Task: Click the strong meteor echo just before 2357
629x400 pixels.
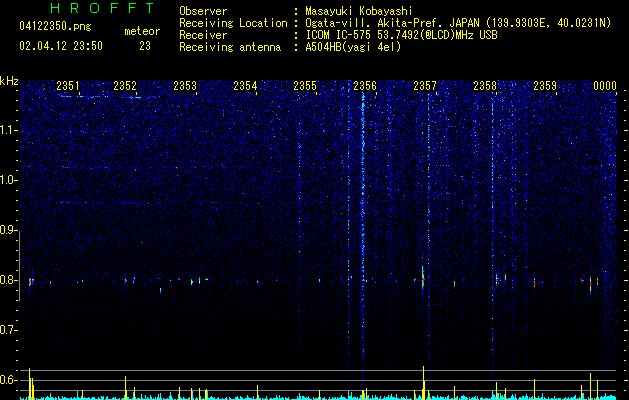Action: [423, 280]
